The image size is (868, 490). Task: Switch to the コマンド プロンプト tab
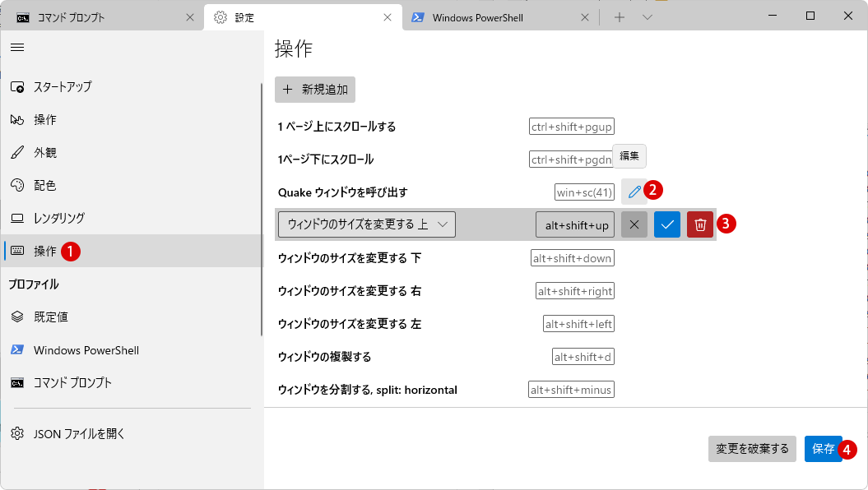click(x=102, y=18)
